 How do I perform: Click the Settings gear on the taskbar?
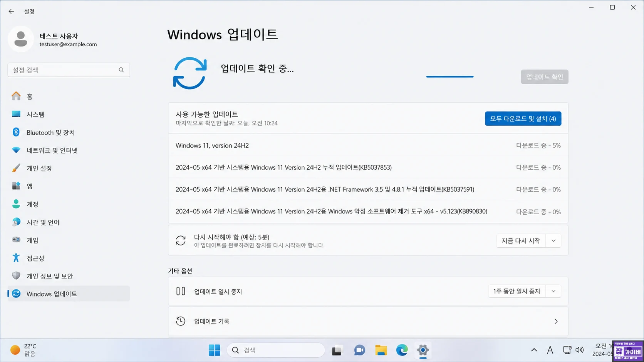423,350
